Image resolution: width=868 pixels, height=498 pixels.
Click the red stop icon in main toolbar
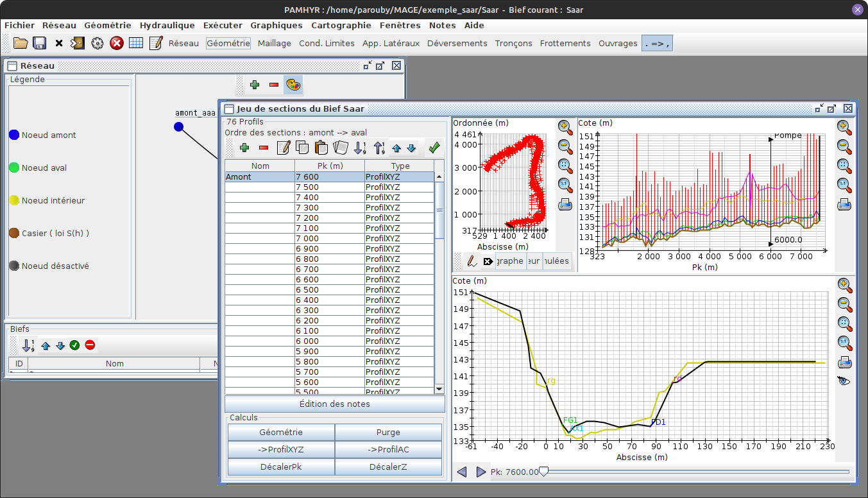tap(116, 43)
